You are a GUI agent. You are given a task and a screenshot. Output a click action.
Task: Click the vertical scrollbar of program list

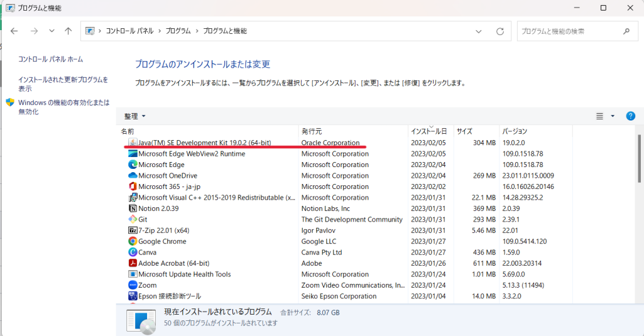coord(639,158)
